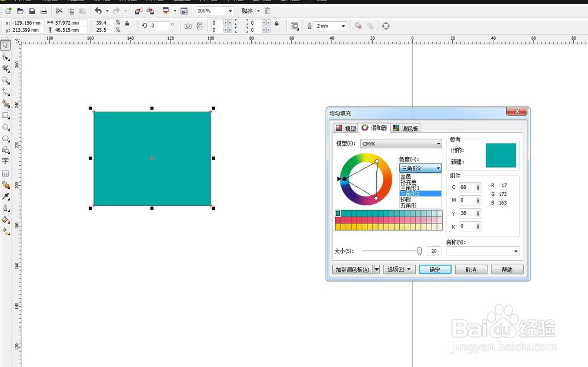Select the Ellipse tool in toolbox
Screen dimensions: 588x367
click(6, 127)
